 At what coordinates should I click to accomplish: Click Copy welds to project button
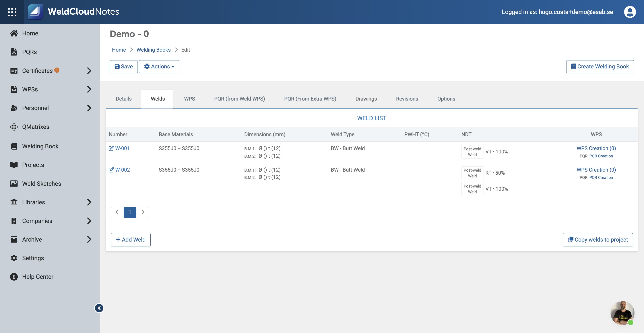click(597, 240)
